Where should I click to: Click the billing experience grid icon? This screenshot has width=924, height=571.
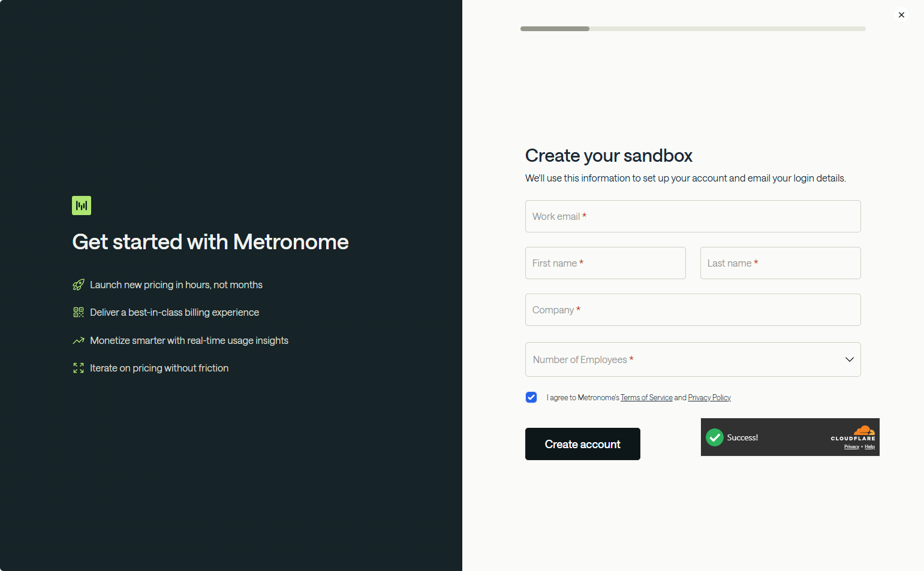pos(78,312)
